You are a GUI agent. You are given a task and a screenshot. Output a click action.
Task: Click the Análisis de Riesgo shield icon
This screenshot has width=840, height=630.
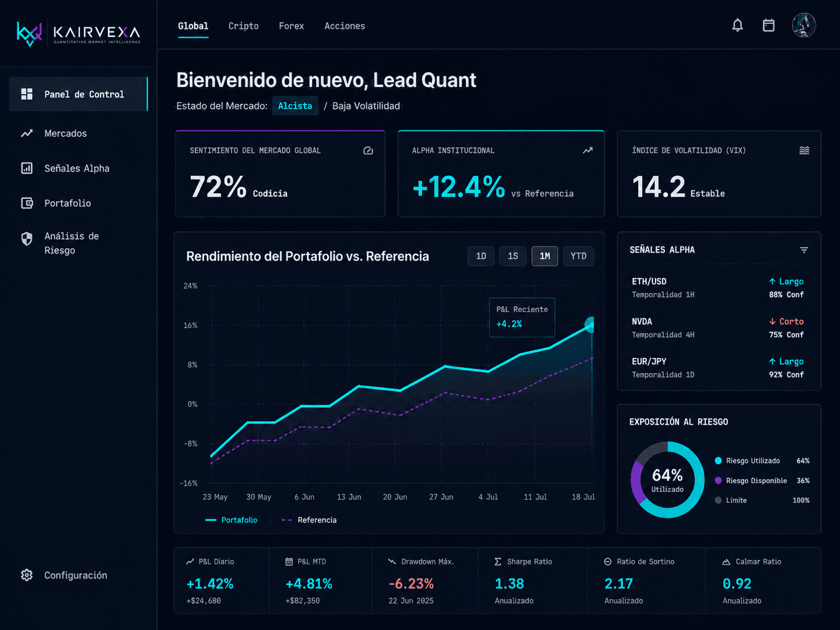[27, 239]
